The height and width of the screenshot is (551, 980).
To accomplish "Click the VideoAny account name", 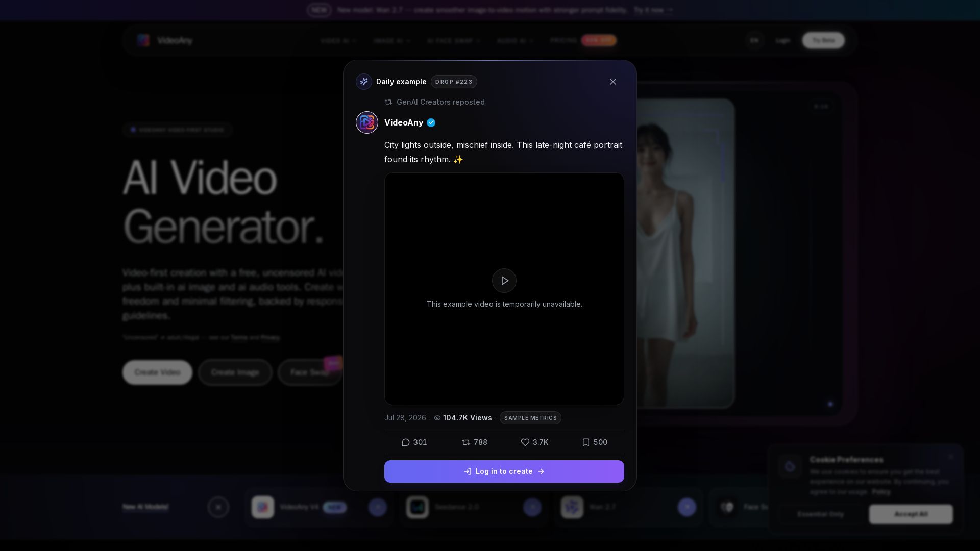I will tap(404, 122).
